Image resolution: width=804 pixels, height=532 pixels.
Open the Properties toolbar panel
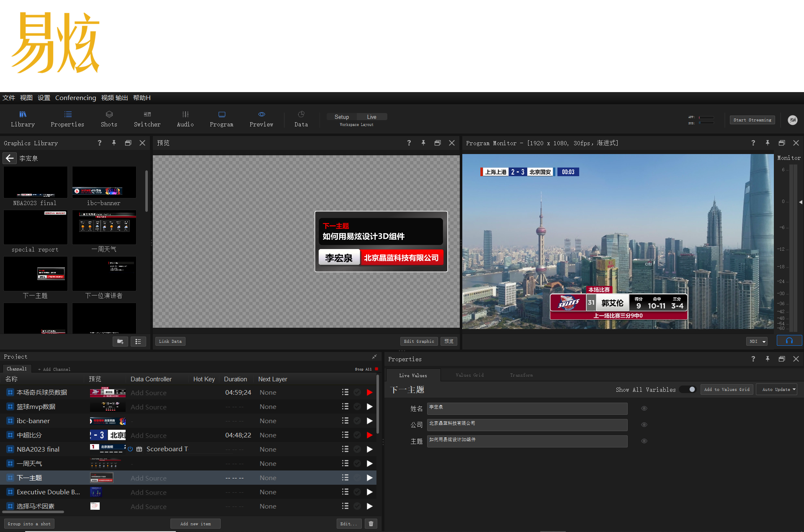(x=67, y=119)
